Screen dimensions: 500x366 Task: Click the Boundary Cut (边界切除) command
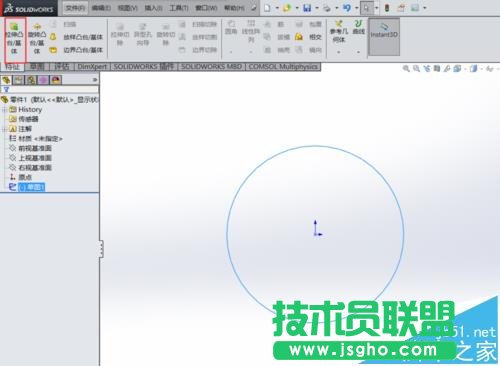[198, 50]
